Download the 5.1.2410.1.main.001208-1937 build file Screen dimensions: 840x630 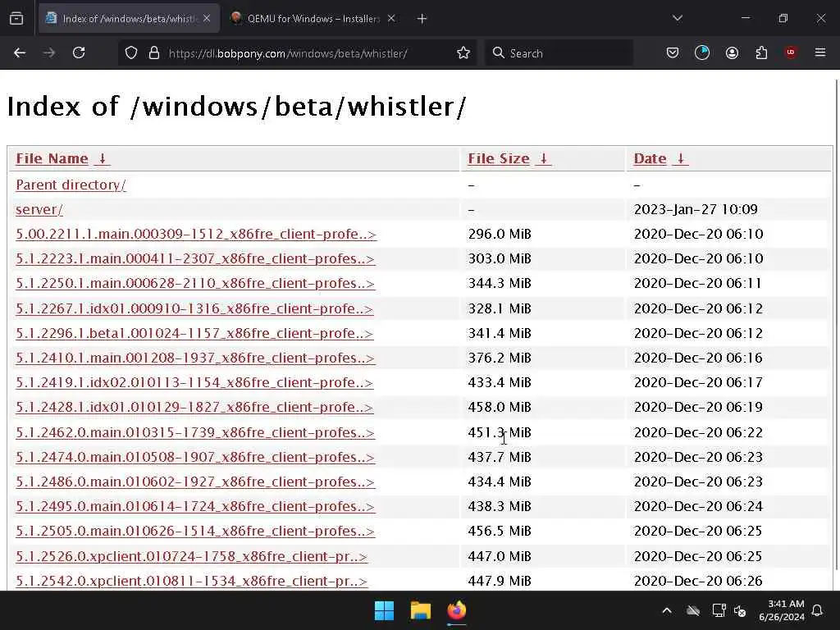pyautogui.click(x=195, y=358)
